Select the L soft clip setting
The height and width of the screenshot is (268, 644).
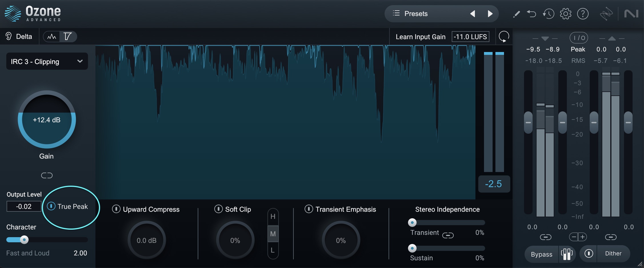(x=273, y=250)
